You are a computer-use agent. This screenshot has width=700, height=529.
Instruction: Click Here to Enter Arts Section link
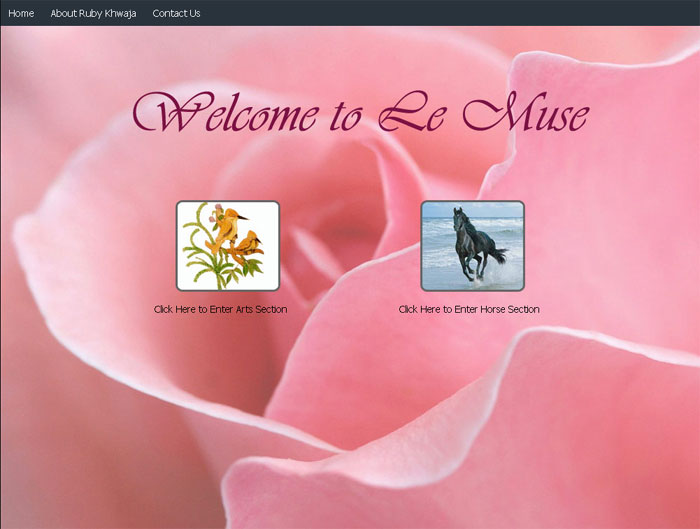pos(221,309)
